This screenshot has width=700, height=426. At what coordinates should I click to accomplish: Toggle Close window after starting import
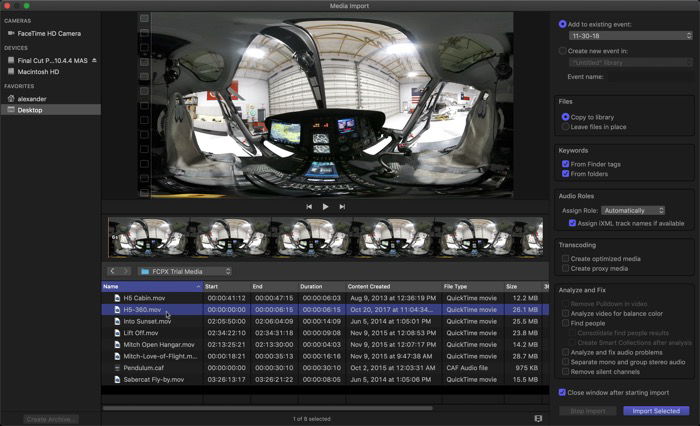(x=563, y=392)
